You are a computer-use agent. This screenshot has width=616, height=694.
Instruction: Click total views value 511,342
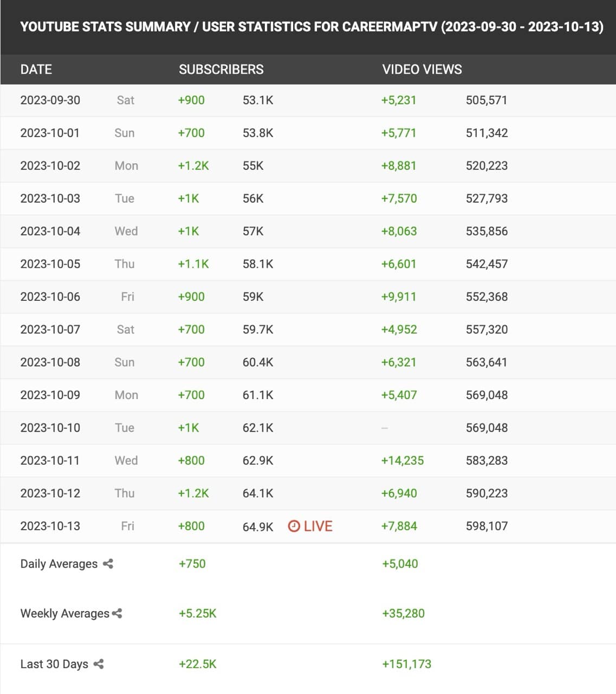[487, 133]
